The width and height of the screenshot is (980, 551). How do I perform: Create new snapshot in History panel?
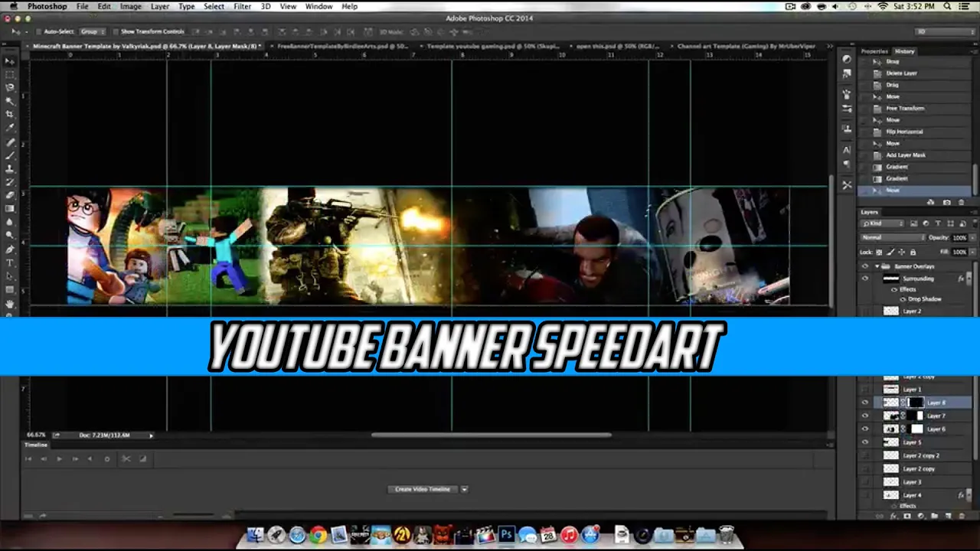(x=947, y=202)
